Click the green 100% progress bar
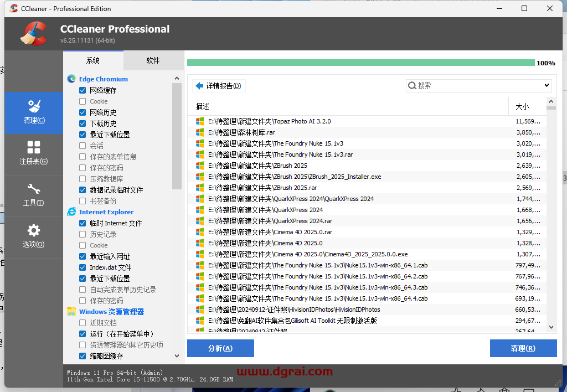 point(361,63)
